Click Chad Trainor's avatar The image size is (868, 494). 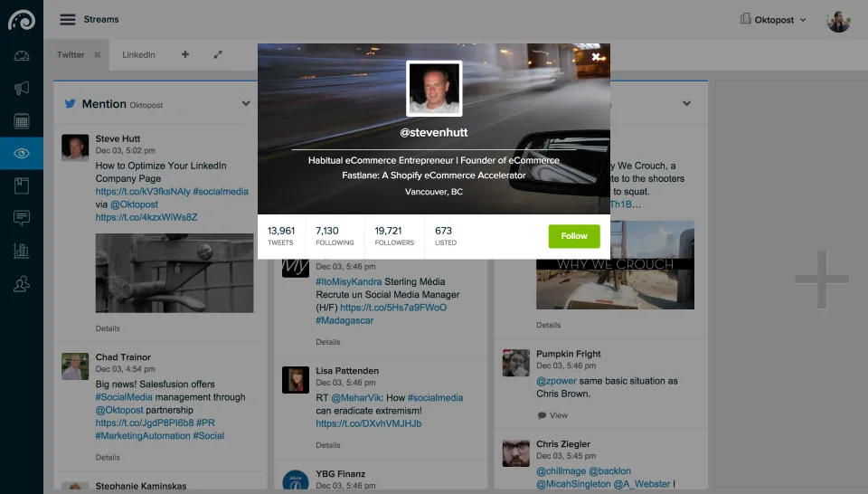(75, 366)
